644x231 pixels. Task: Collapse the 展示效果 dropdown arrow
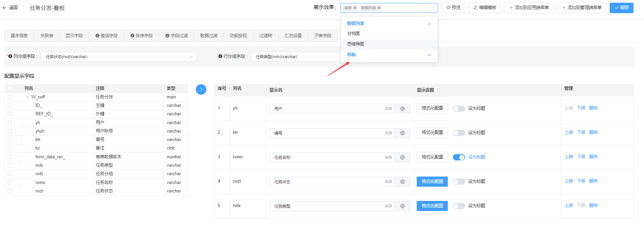(x=433, y=8)
